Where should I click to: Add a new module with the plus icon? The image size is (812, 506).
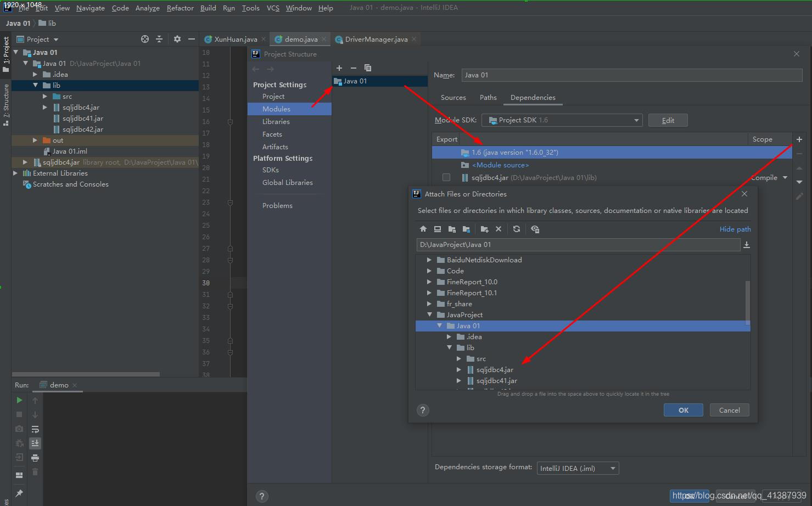click(339, 68)
